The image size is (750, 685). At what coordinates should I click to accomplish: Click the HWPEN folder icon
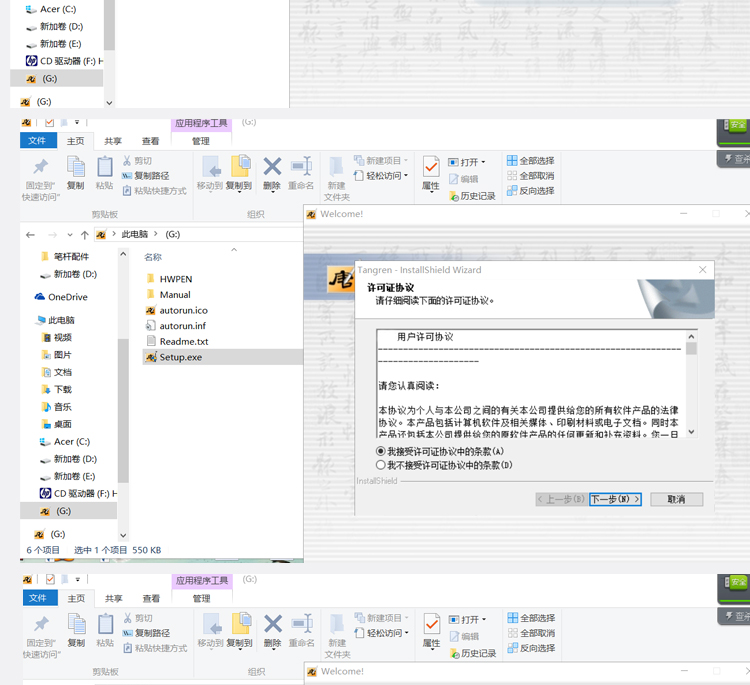coord(151,279)
